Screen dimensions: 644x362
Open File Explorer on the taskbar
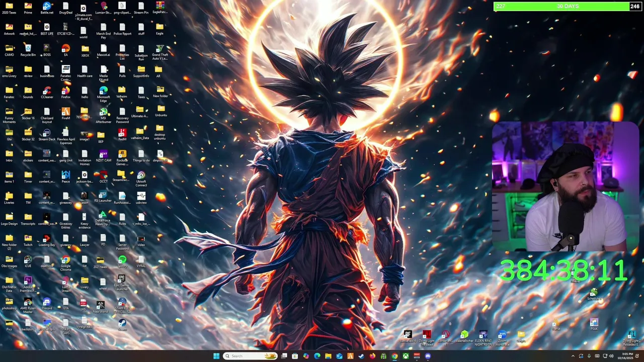pos(328,356)
